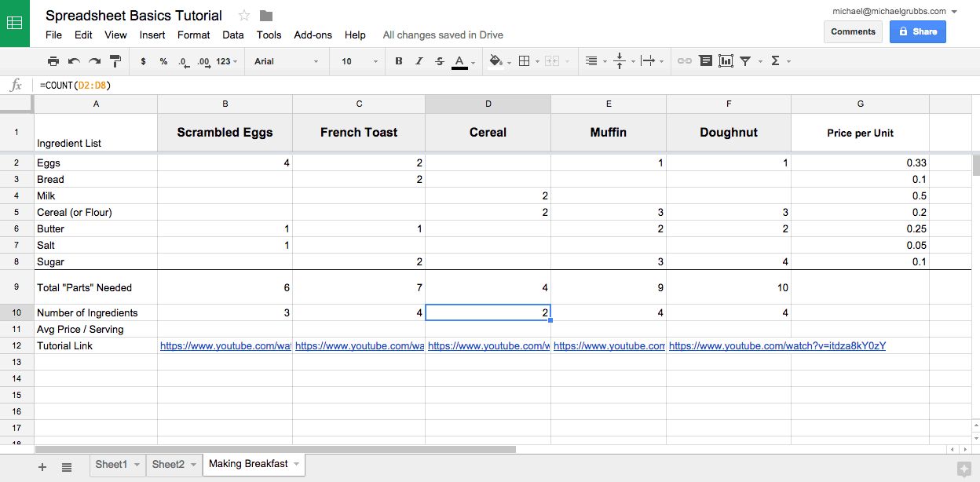Open the font size dropdown
Image resolution: width=980 pixels, height=482 pixels.
pos(357,61)
